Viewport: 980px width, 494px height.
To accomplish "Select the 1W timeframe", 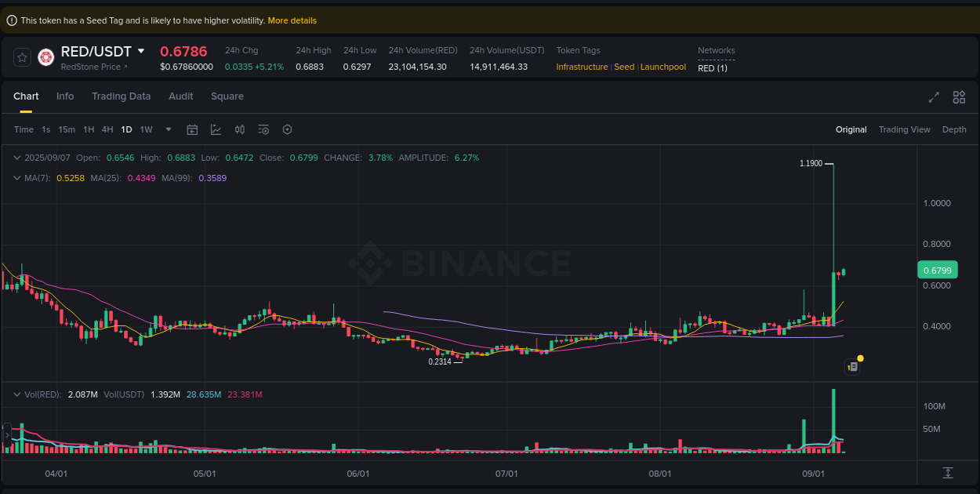I will point(146,129).
